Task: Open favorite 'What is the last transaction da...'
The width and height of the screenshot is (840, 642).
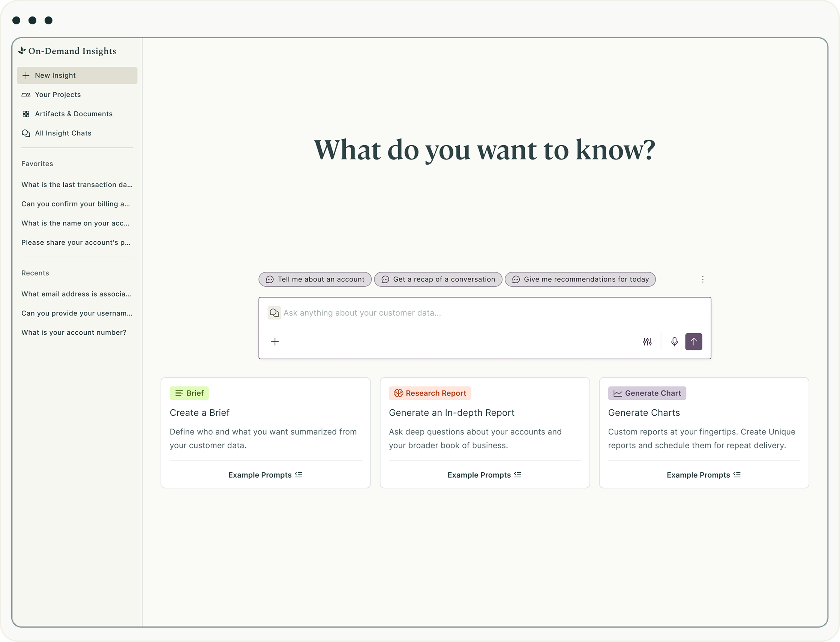Action: pos(77,185)
